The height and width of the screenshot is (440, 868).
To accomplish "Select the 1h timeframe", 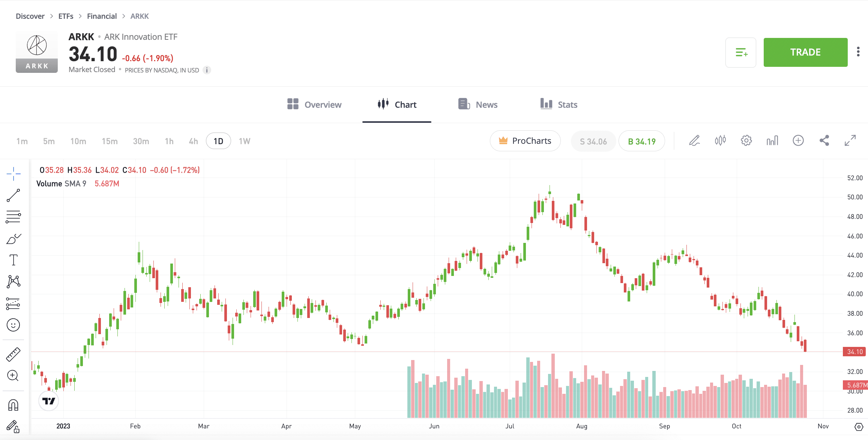I will tap(169, 141).
